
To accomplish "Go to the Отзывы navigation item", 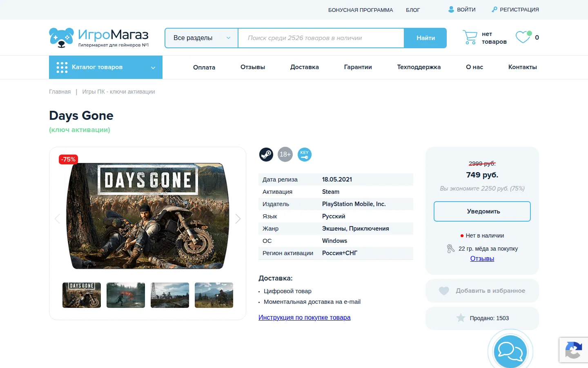I will [253, 67].
